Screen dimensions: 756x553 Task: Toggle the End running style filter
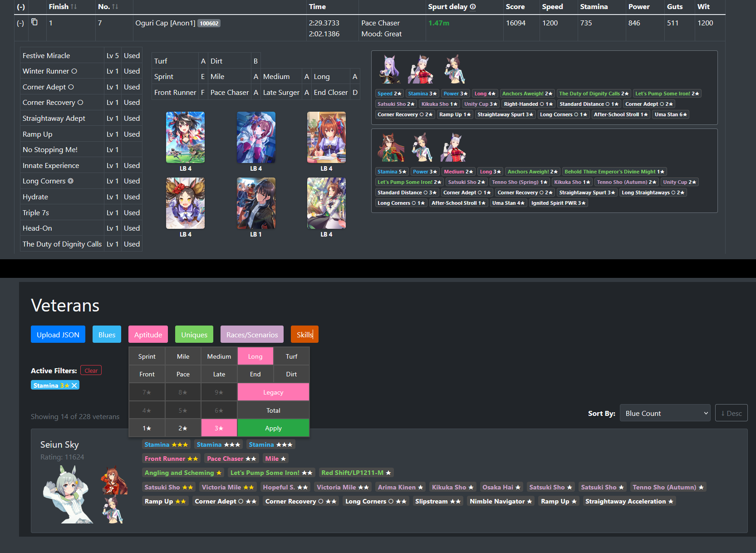click(255, 374)
